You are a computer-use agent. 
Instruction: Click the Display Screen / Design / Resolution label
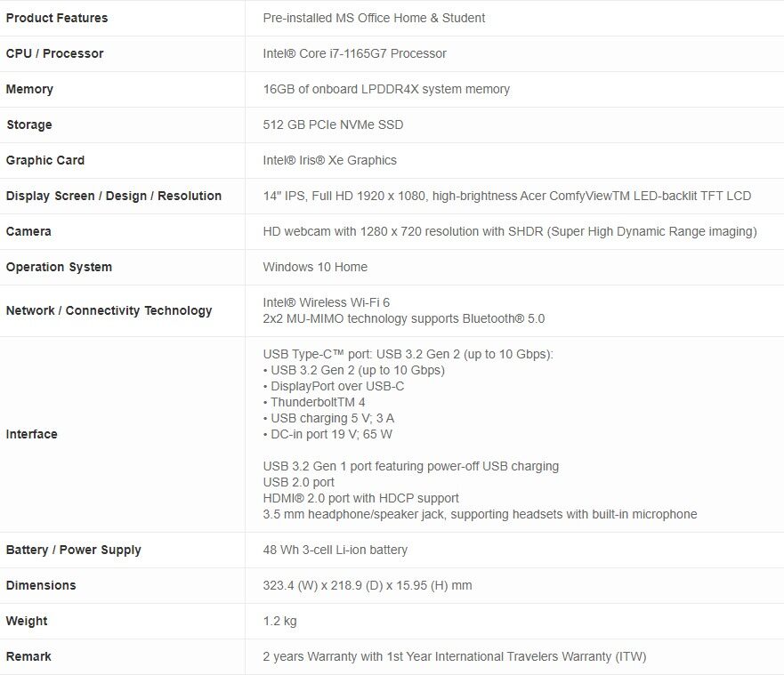(x=114, y=196)
